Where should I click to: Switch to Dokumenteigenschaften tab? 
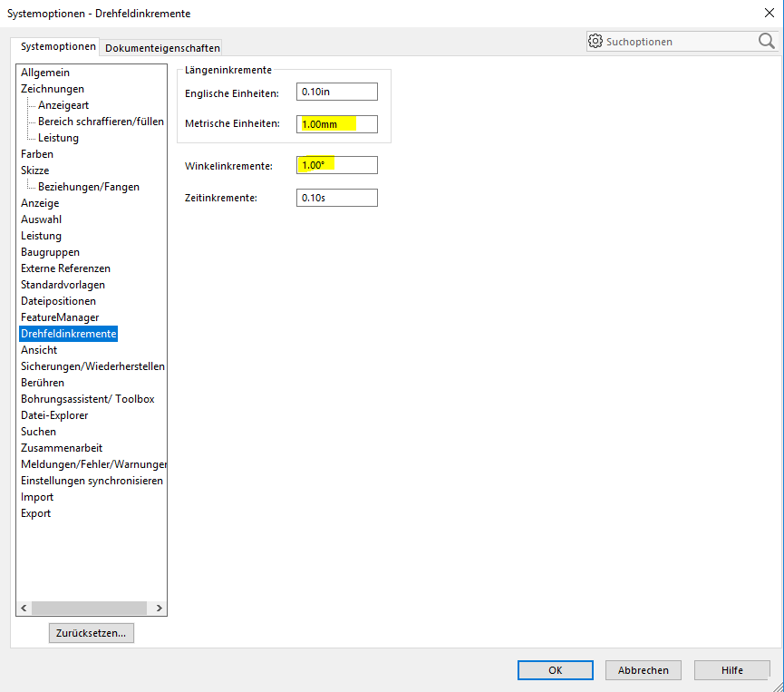pyautogui.click(x=162, y=48)
